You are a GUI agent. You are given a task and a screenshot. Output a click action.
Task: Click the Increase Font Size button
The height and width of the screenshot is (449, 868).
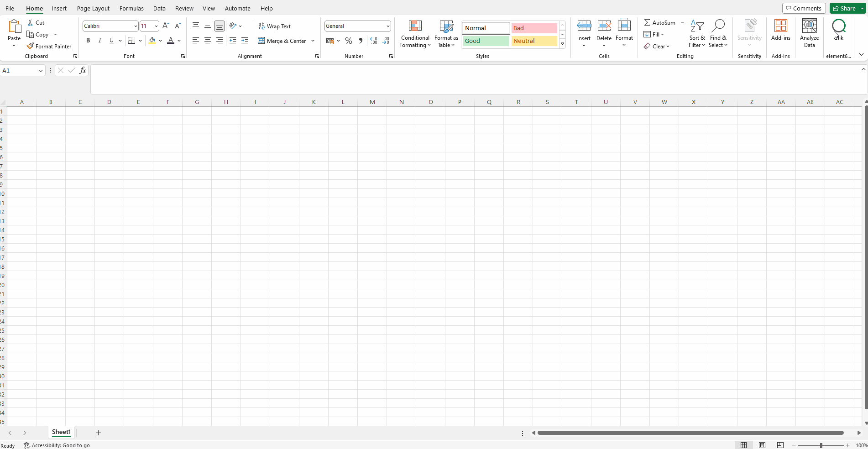(166, 26)
